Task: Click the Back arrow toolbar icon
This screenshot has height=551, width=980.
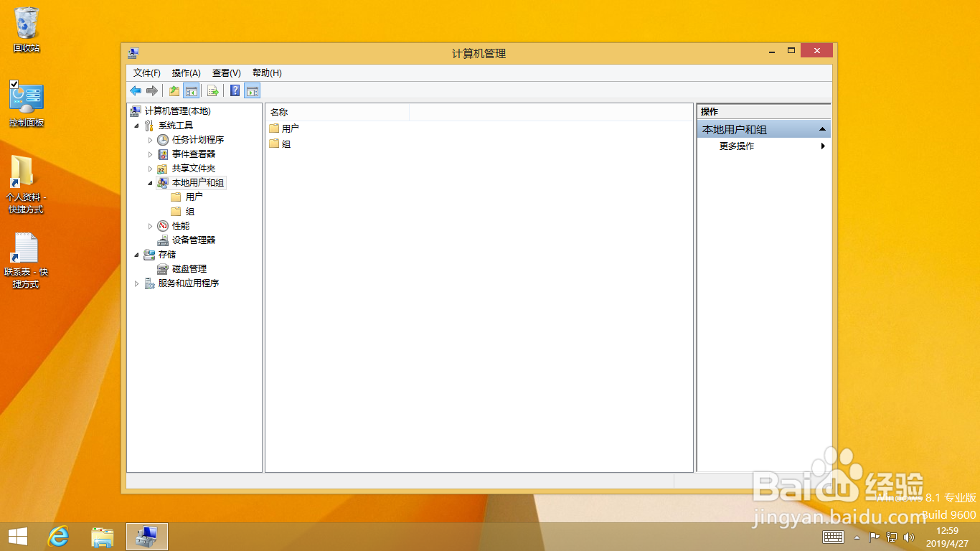Action: [x=136, y=90]
